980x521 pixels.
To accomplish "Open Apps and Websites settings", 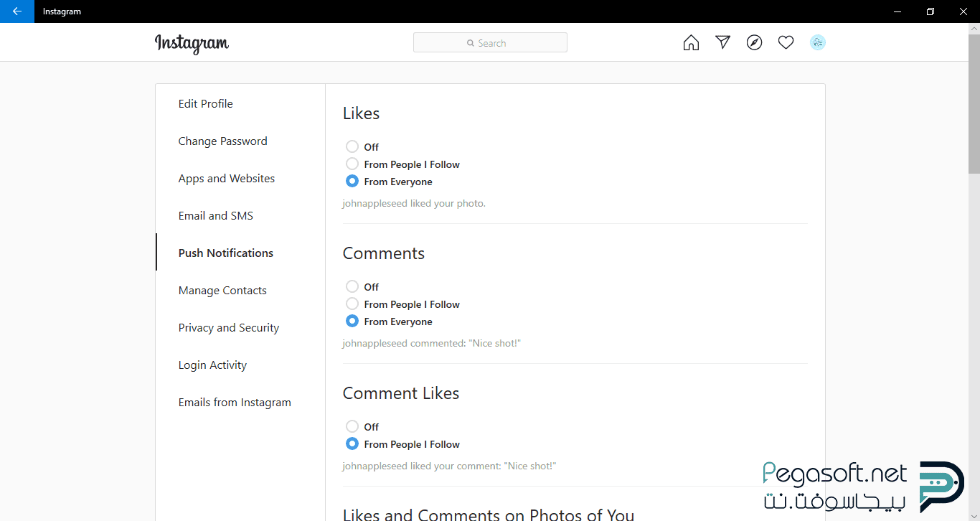I will [240, 178].
